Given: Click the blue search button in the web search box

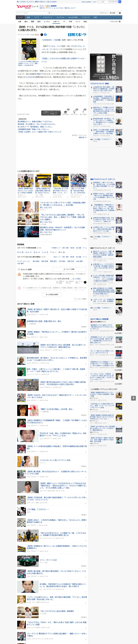Looking at the screenshot, I should click(120, 2).
